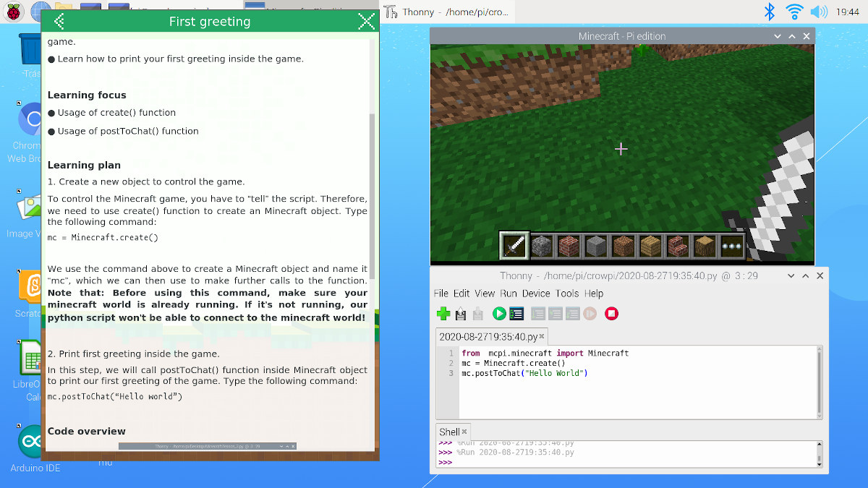Click the Step out debug icon
This screenshot has width=868, height=488.
(573, 314)
